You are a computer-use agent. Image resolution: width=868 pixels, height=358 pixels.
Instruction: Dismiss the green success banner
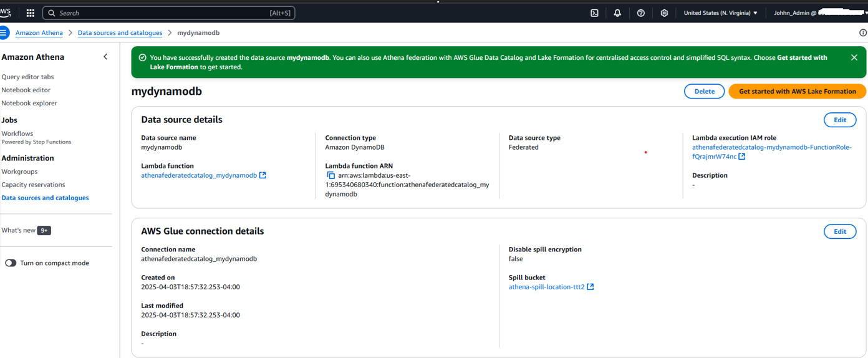click(854, 57)
